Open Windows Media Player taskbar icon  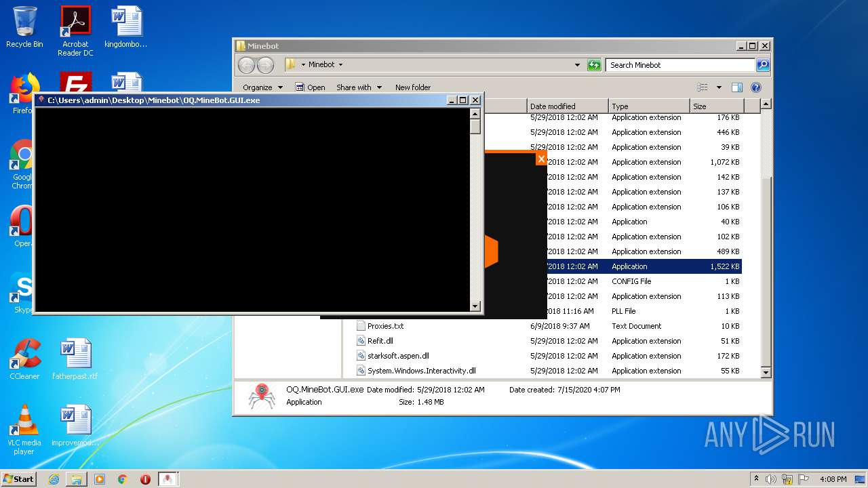tap(100, 479)
